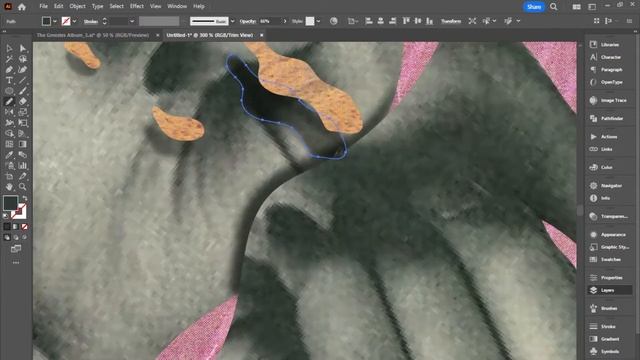The height and width of the screenshot is (360, 640).
Task: Open the Window menu
Action: coord(177,7)
